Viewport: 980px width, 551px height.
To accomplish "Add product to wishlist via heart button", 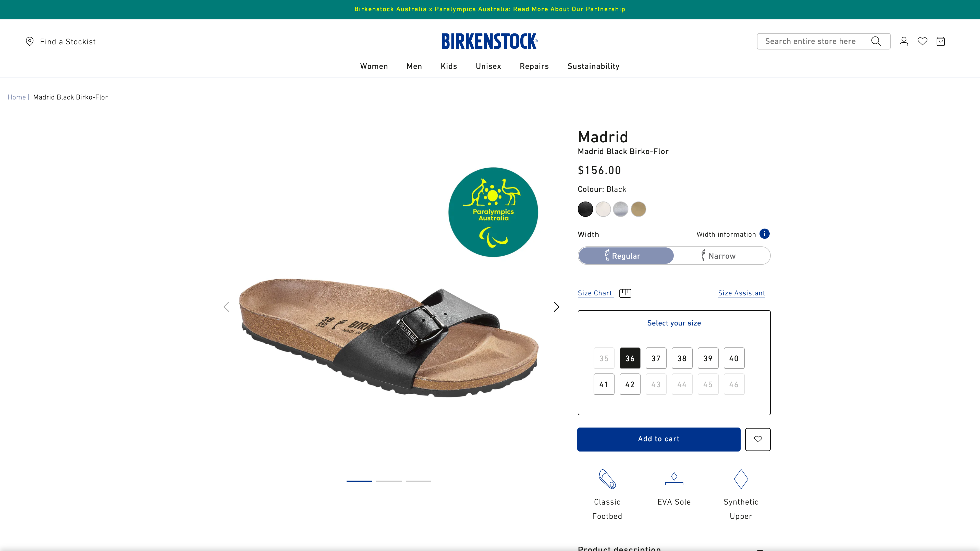I will point(757,439).
